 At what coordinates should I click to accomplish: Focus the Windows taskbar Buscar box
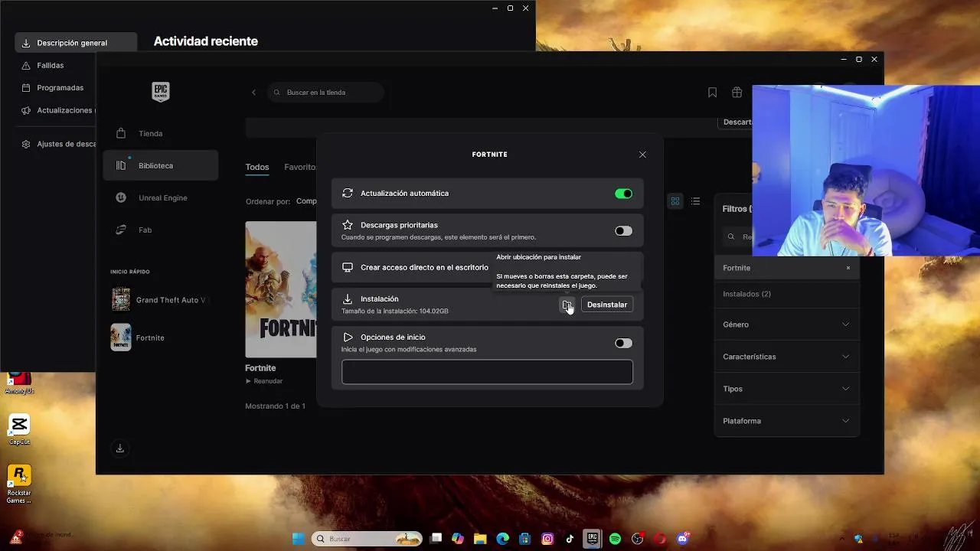[367, 539]
